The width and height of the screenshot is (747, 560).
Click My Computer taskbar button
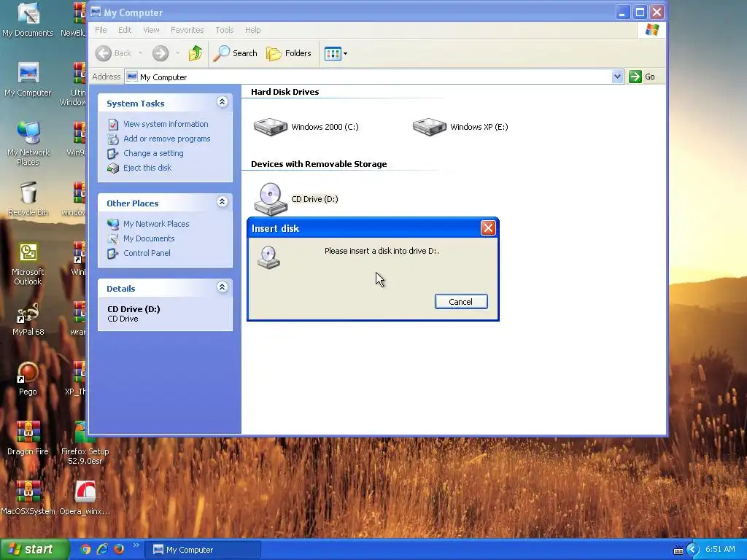click(203, 550)
